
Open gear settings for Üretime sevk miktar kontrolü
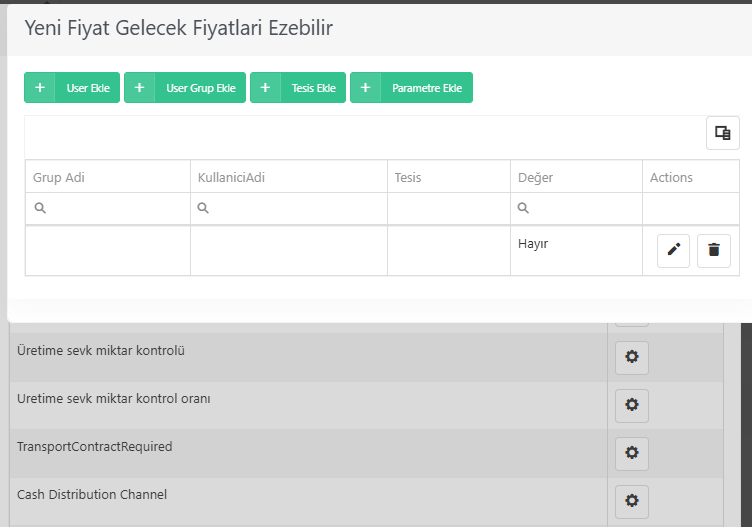tap(632, 357)
